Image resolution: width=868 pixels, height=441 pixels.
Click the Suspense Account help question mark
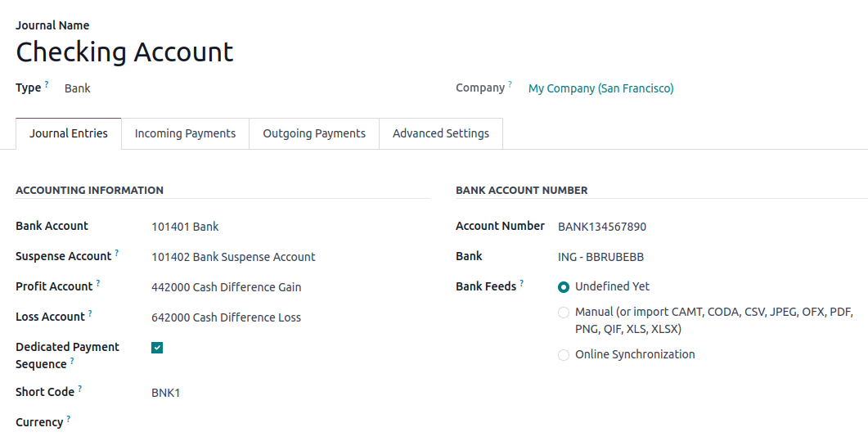(x=117, y=253)
